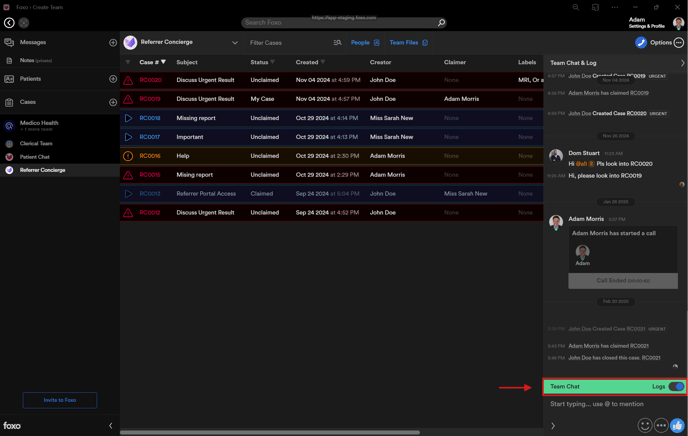
Task: Click the profile picture at top right
Action: (678, 23)
